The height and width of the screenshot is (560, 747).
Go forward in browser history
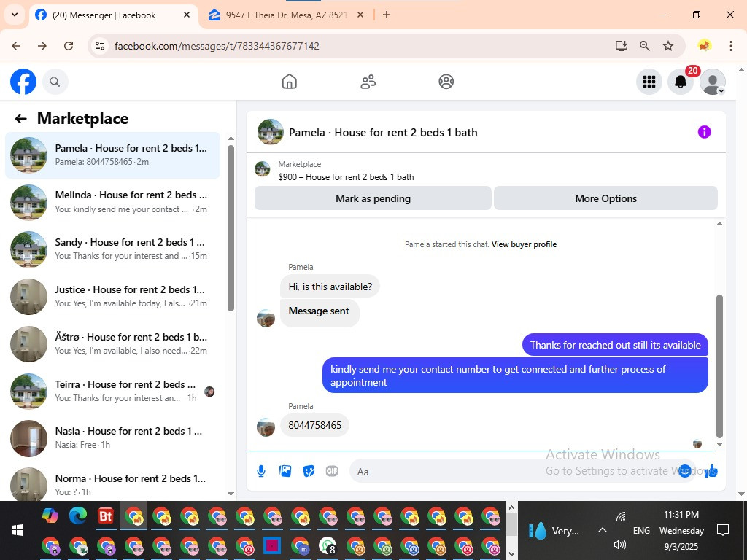tap(42, 46)
